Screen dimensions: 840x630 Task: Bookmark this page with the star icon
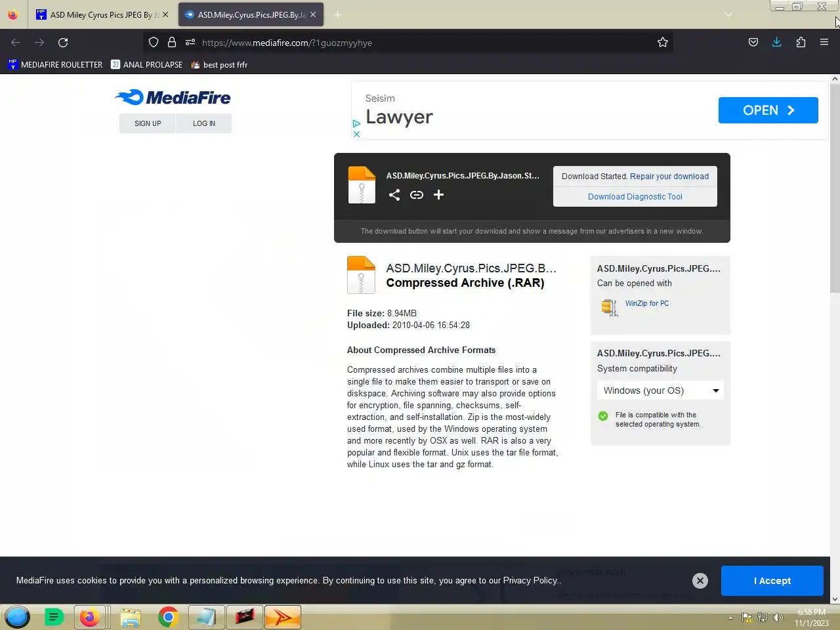(x=663, y=43)
